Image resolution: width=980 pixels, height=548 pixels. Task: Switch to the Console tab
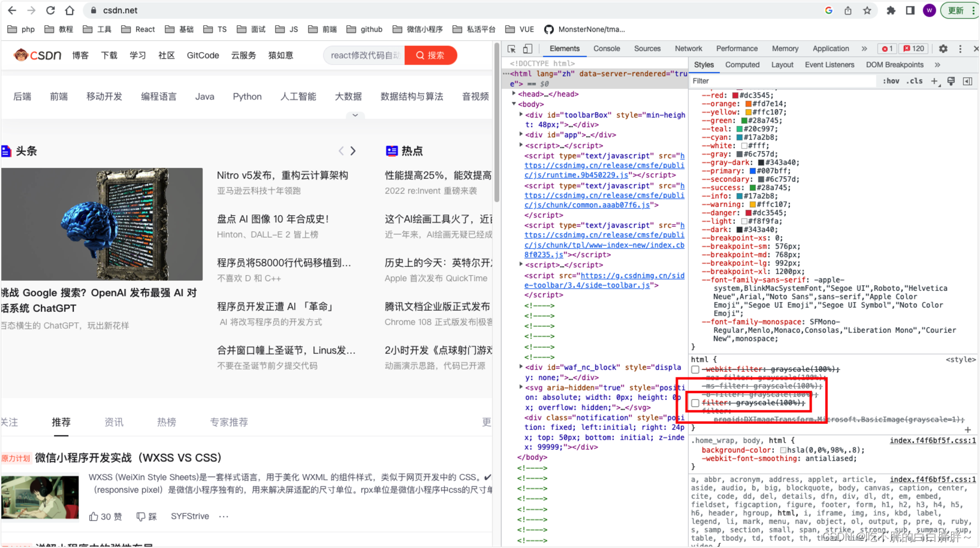(x=607, y=49)
